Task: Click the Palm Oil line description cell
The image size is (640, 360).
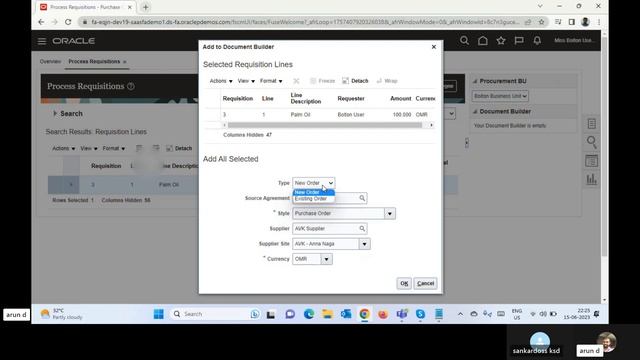Action: [300, 115]
